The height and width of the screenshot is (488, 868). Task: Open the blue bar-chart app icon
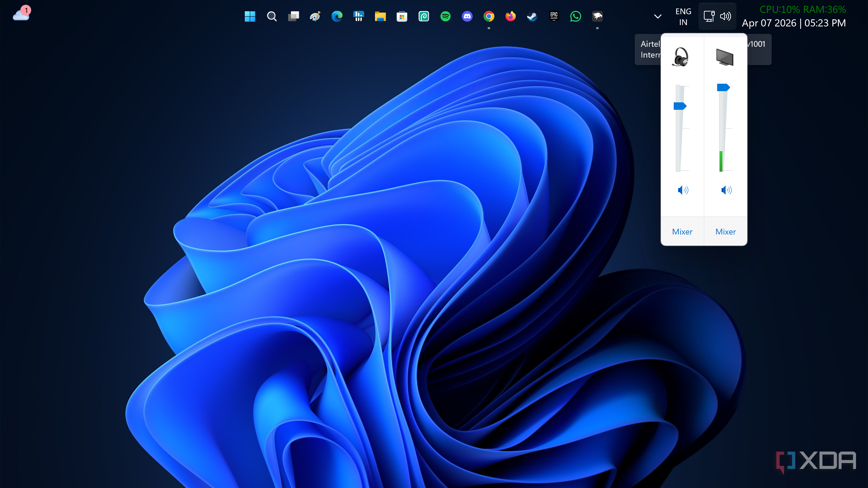point(358,16)
